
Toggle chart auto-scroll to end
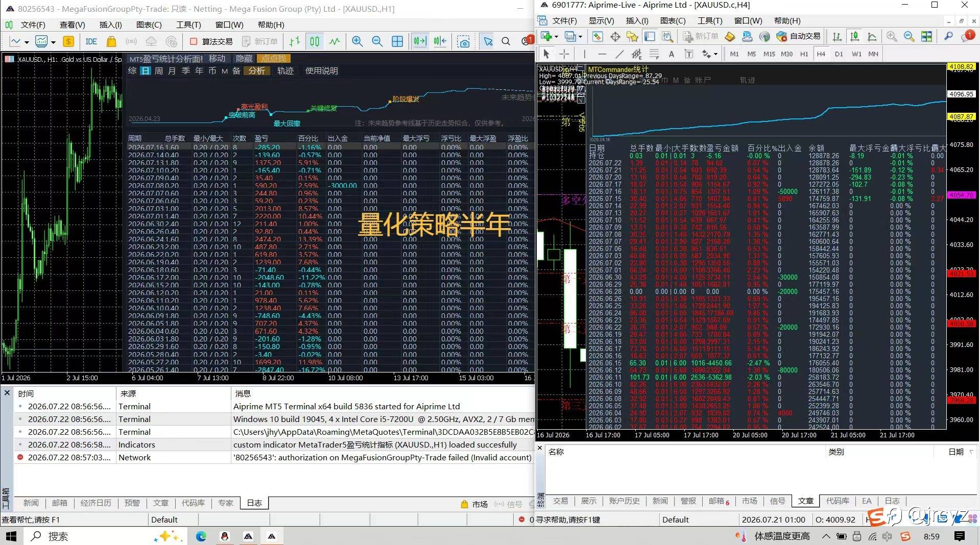420,41
